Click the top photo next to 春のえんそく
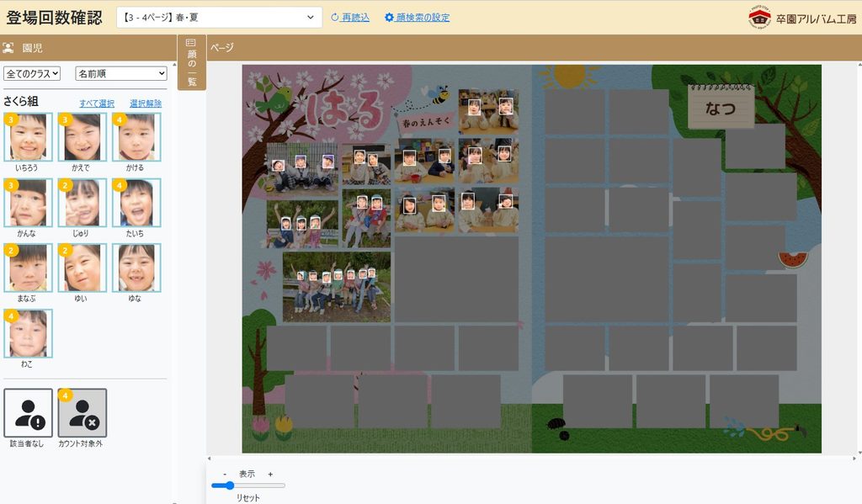The height and width of the screenshot is (504, 862). [489, 112]
